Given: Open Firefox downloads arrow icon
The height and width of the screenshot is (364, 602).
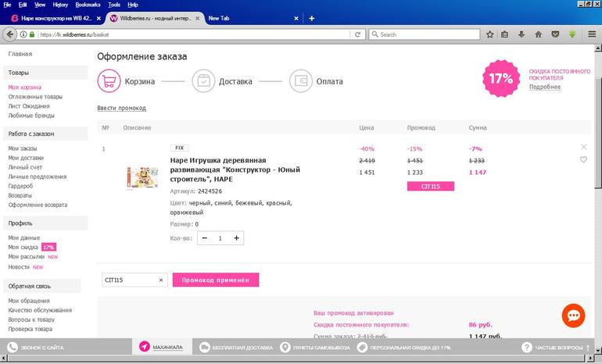Looking at the screenshot, I should [x=522, y=34].
